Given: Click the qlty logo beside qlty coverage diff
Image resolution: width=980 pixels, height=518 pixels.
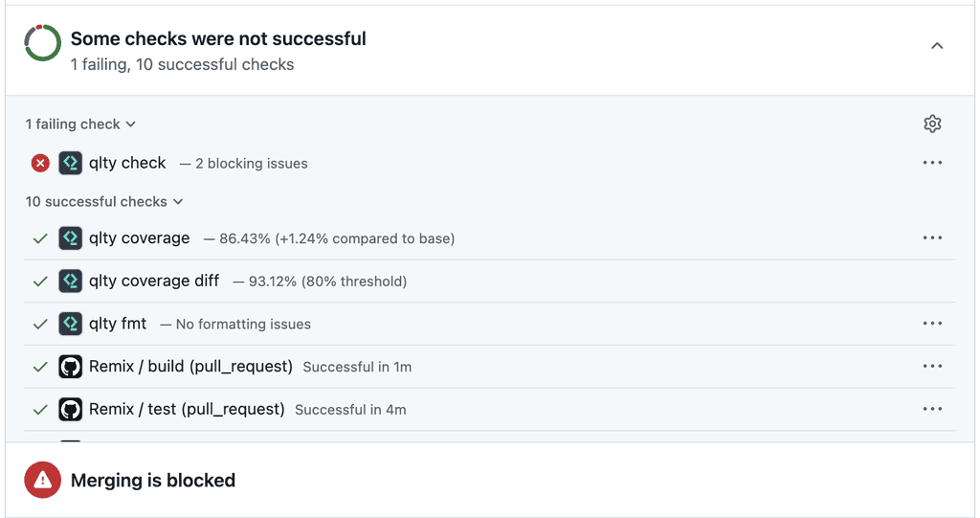Looking at the screenshot, I should point(71,281).
